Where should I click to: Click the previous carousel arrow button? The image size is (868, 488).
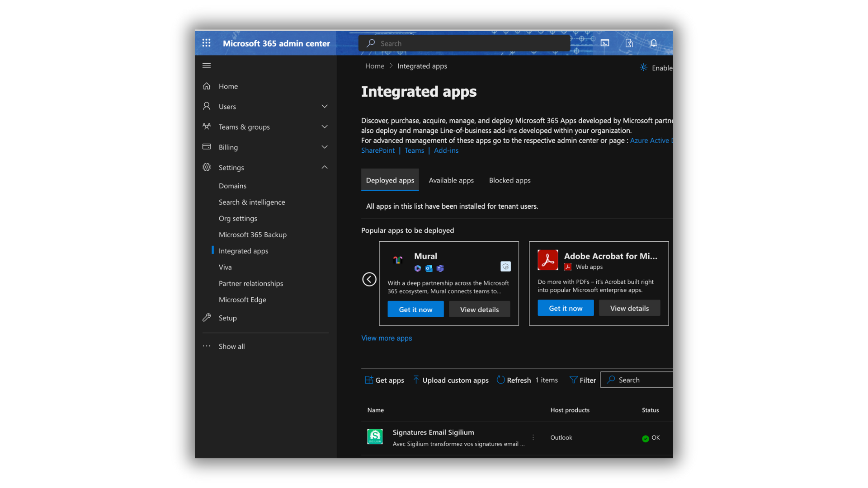coord(369,279)
